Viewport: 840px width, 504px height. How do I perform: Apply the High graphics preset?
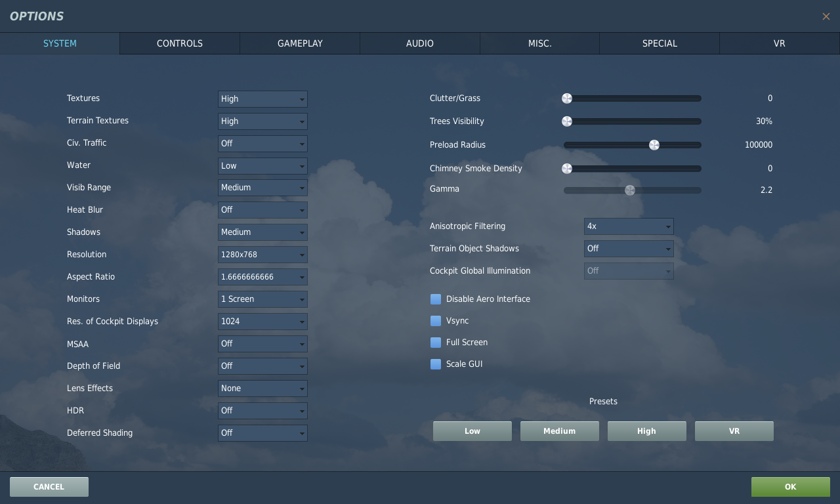(x=647, y=431)
